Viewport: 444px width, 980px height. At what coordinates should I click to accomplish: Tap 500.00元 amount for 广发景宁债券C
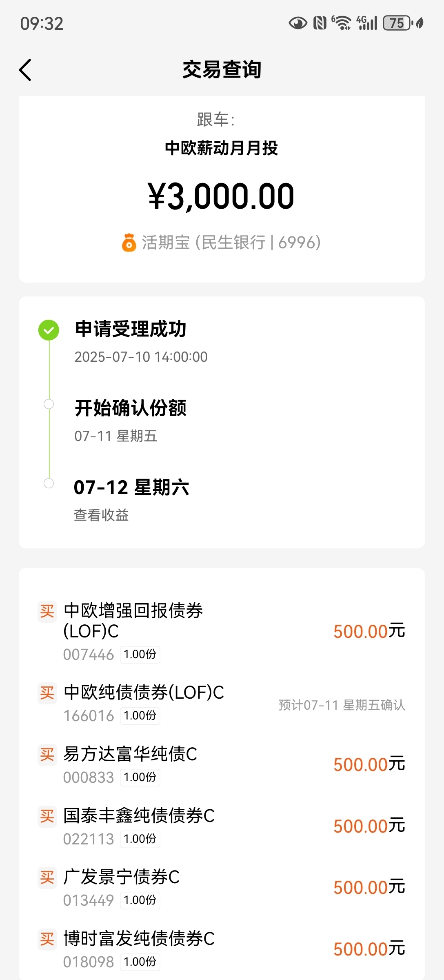369,887
